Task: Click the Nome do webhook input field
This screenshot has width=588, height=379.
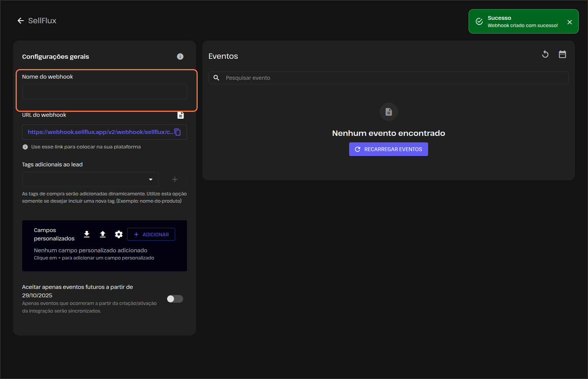Action: pyautogui.click(x=104, y=92)
